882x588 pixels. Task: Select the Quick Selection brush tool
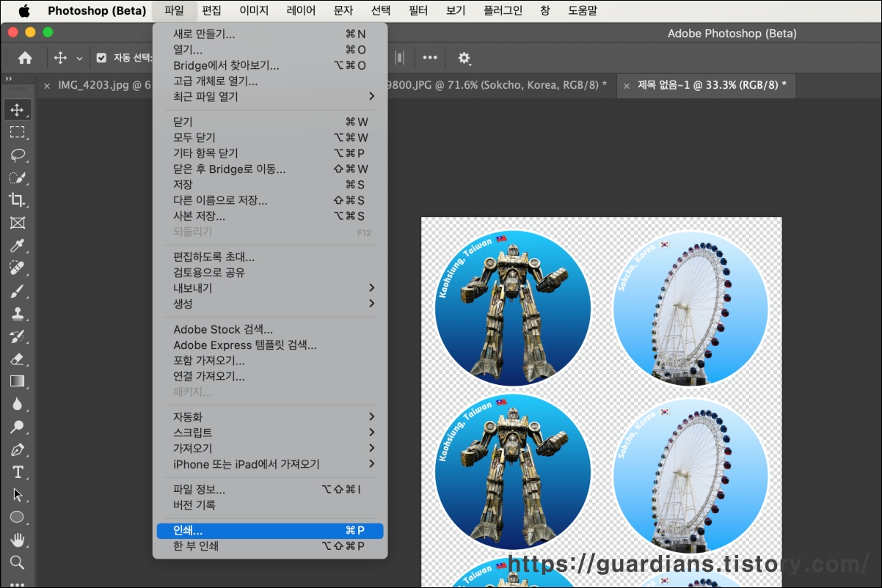17,178
